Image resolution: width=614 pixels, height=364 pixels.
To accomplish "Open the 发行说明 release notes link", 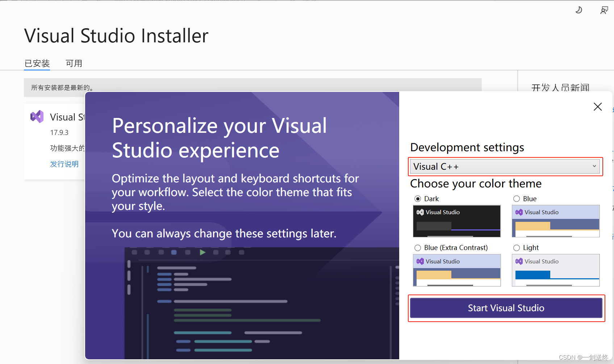I will pos(64,164).
